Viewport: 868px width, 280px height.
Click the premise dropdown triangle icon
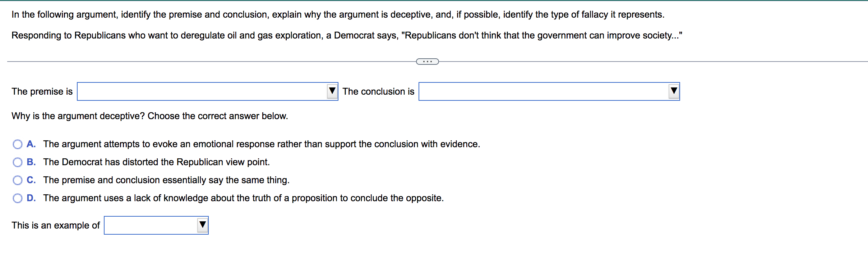[333, 91]
